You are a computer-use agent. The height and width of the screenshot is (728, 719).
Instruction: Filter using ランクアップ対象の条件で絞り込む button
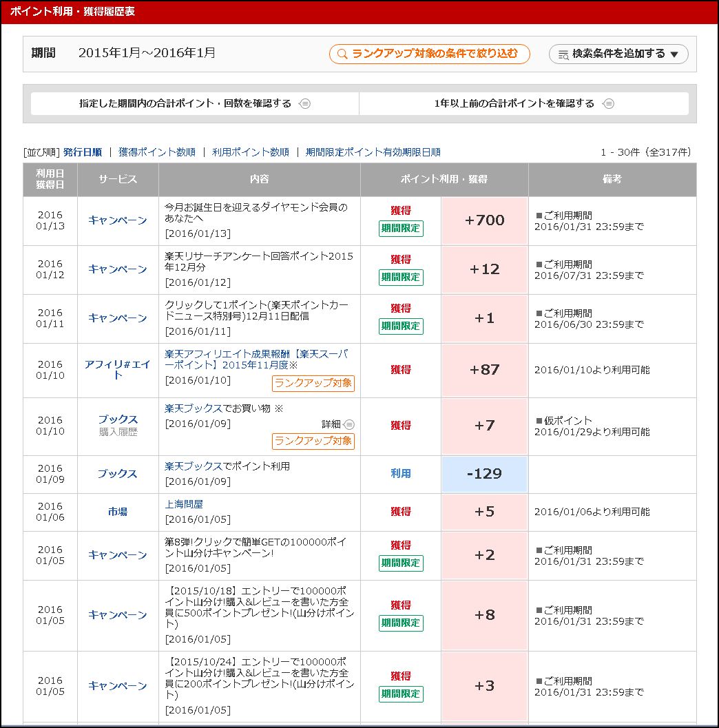429,54
